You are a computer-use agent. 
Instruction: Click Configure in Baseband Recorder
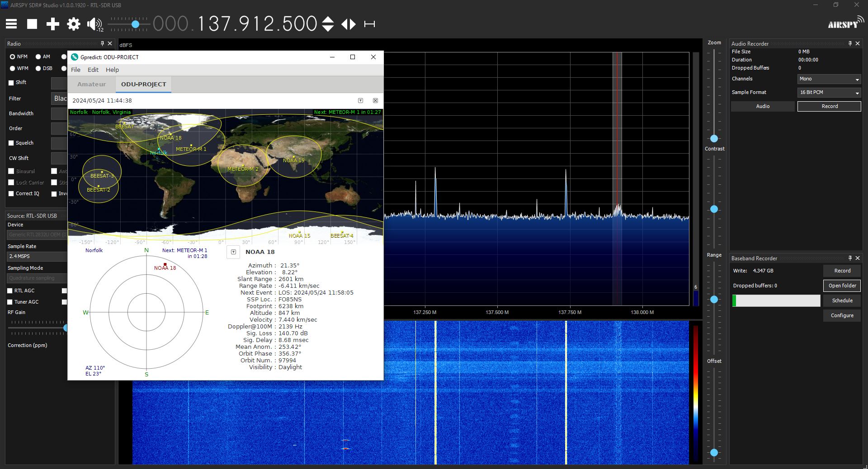click(842, 315)
